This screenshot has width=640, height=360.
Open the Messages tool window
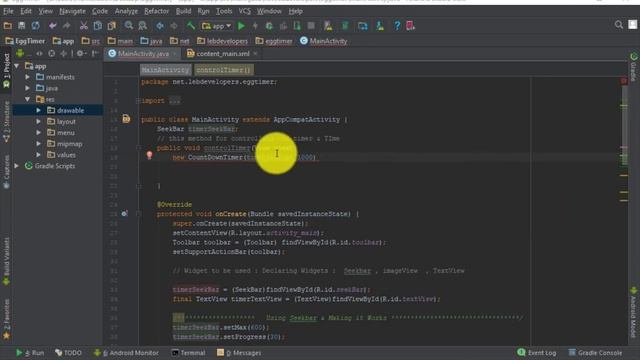pyautogui.click(x=239, y=353)
